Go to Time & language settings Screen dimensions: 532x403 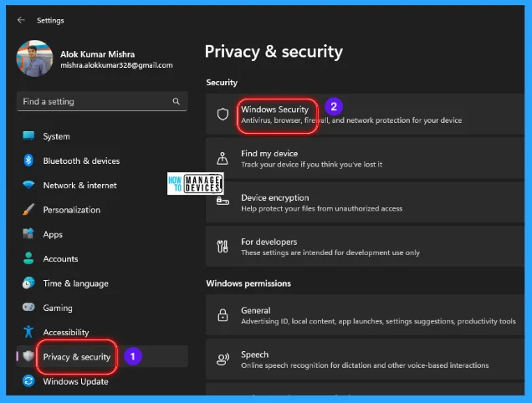coord(75,283)
